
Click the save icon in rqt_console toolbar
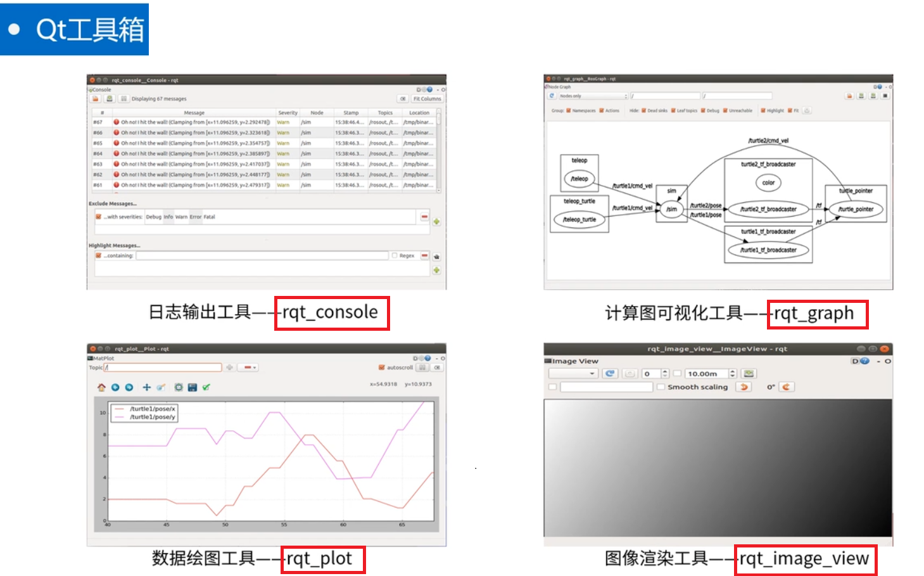click(110, 99)
